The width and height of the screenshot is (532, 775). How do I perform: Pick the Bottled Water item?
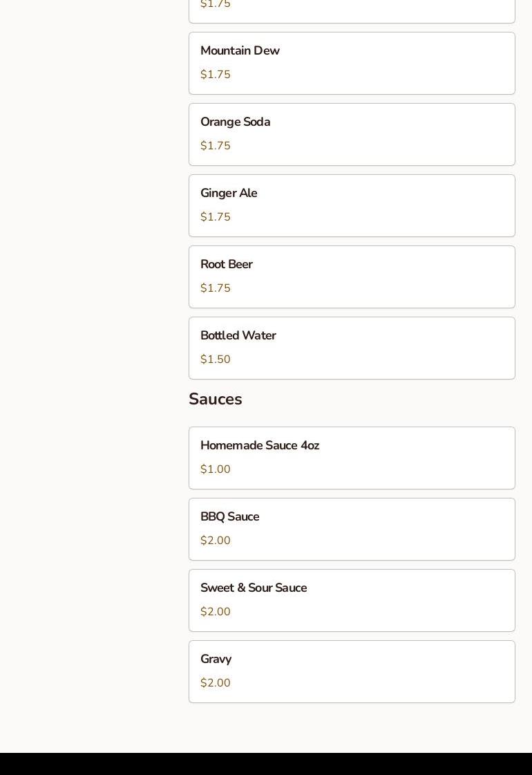[x=351, y=348]
